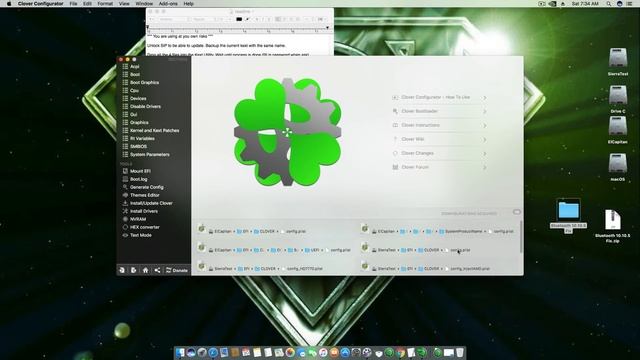Select the Boot section in sidebar
The image size is (640, 360).
click(135, 74)
